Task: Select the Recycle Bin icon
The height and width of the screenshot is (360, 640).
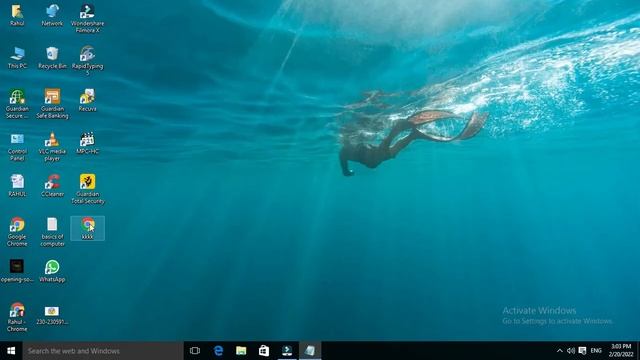Action: point(52,58)
